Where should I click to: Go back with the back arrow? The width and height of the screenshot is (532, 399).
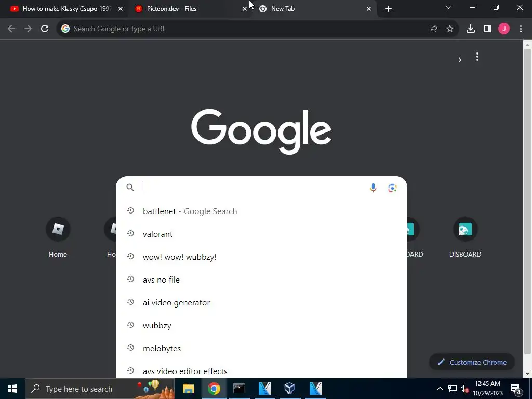11,29
